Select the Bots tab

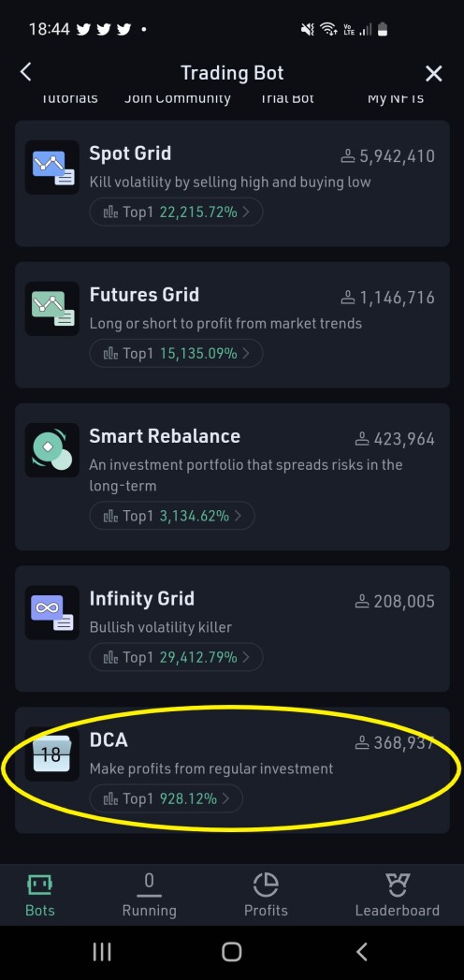pos(40,895)
